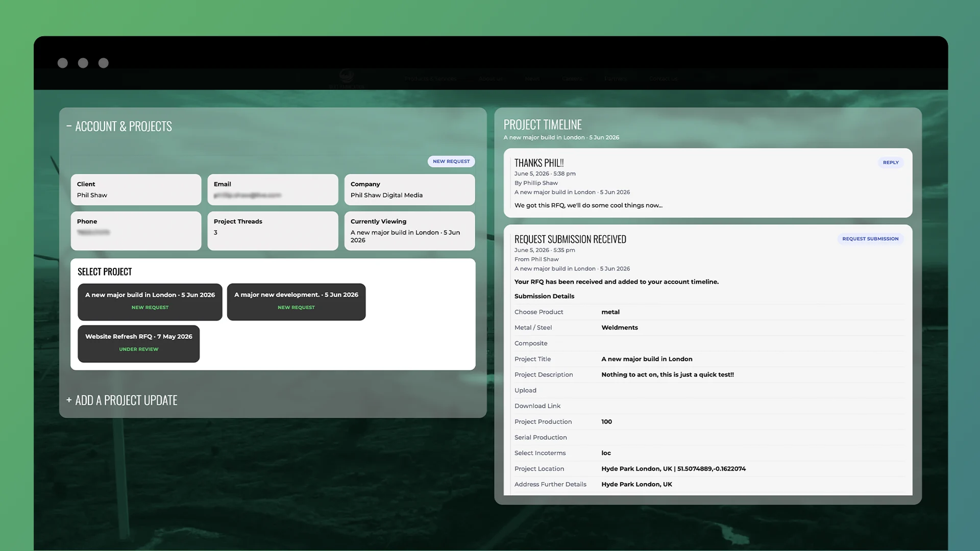Collapse the Account & Projects section
The image size is (980, 551).
(119, 127)
